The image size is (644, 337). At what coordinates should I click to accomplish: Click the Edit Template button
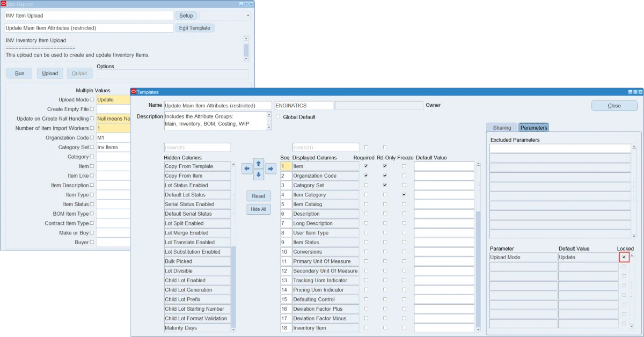click(194, 28)
